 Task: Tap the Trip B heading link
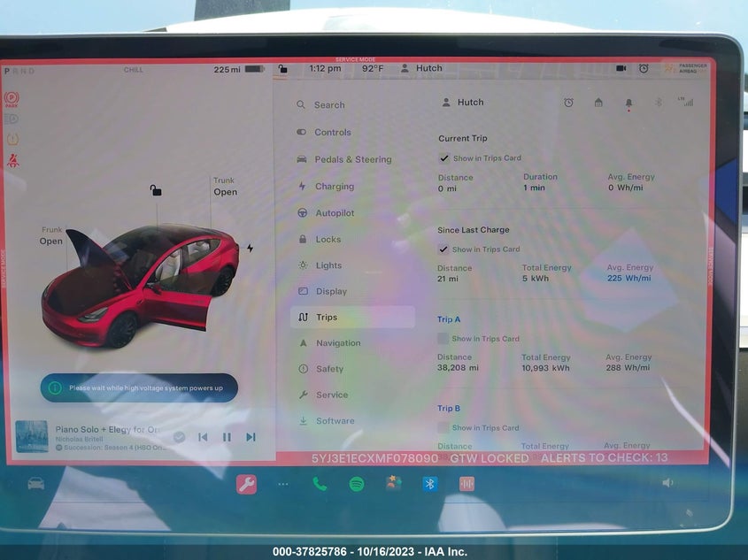(449, 409)
